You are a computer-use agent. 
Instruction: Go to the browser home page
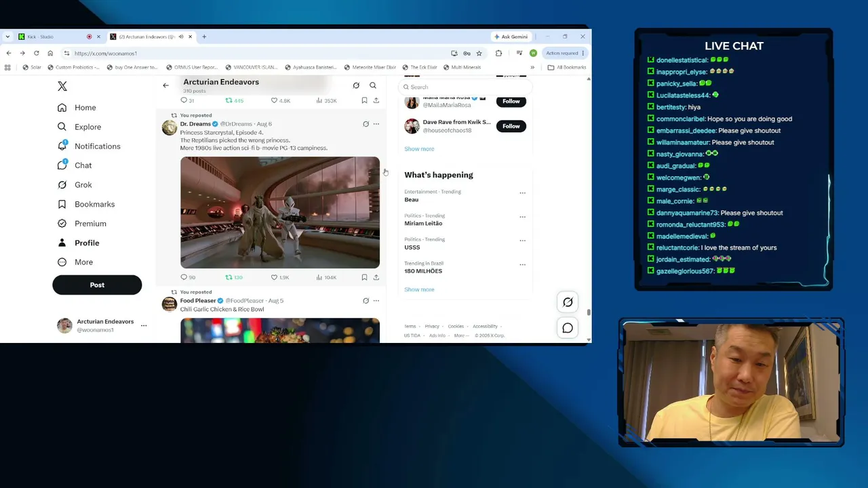(50, 54)
